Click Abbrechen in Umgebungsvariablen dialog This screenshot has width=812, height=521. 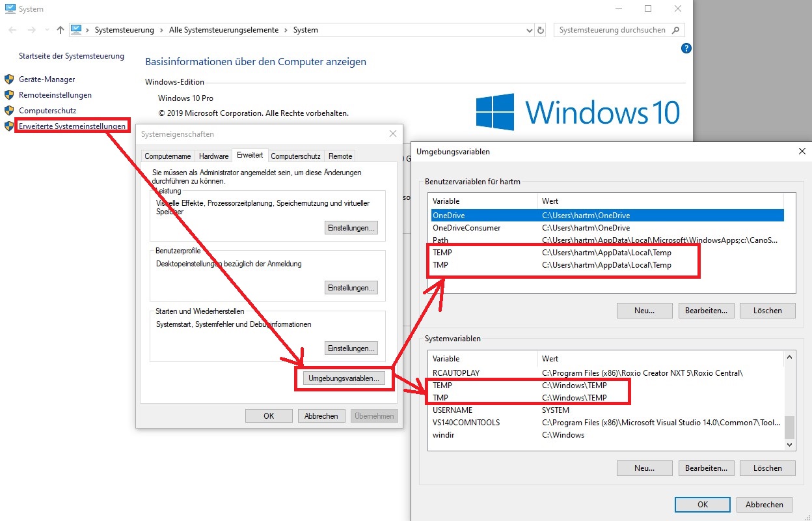765,505
